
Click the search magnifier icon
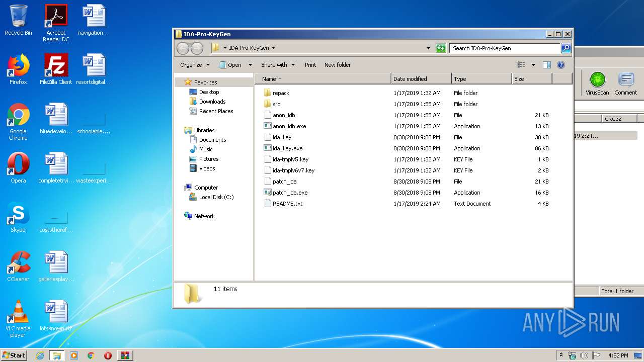pos(566,48)
